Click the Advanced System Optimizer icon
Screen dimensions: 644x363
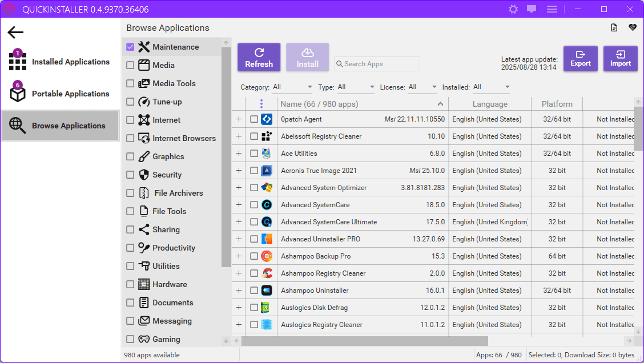(x=267, y=188)
